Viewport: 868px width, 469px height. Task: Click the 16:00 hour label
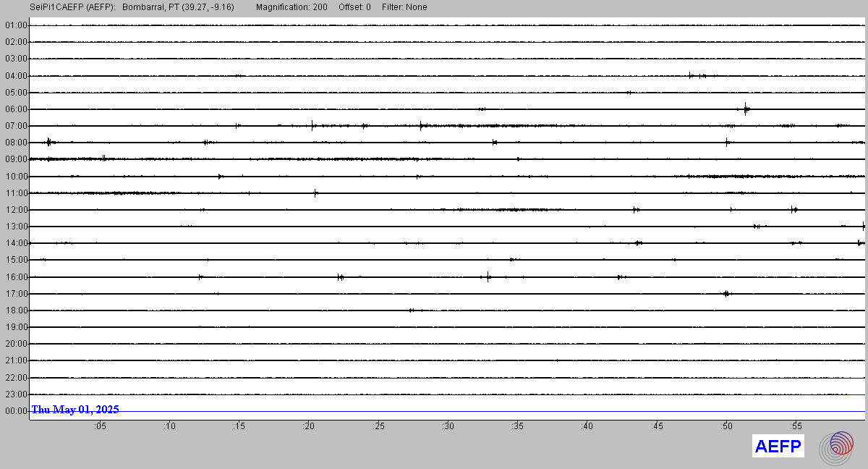[x=16, y=277]
